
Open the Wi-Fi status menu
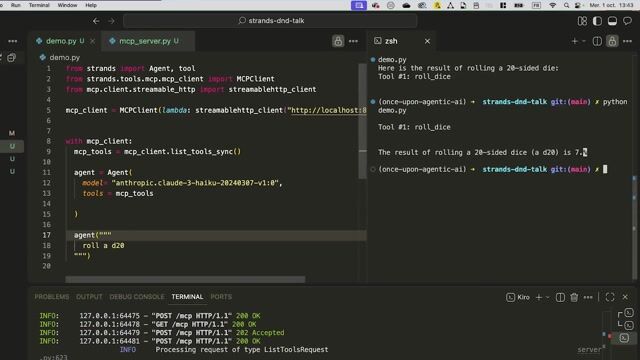(x=553, y=5)
